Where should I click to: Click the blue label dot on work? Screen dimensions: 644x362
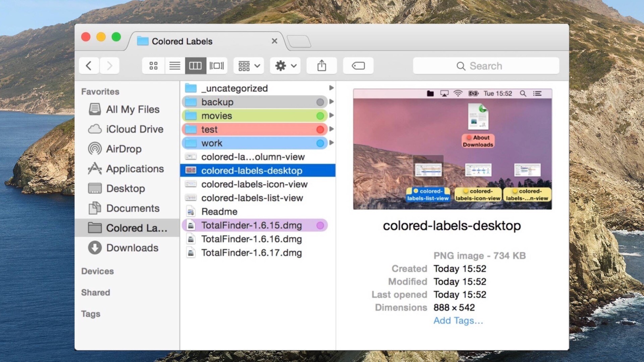pos(320,143)
